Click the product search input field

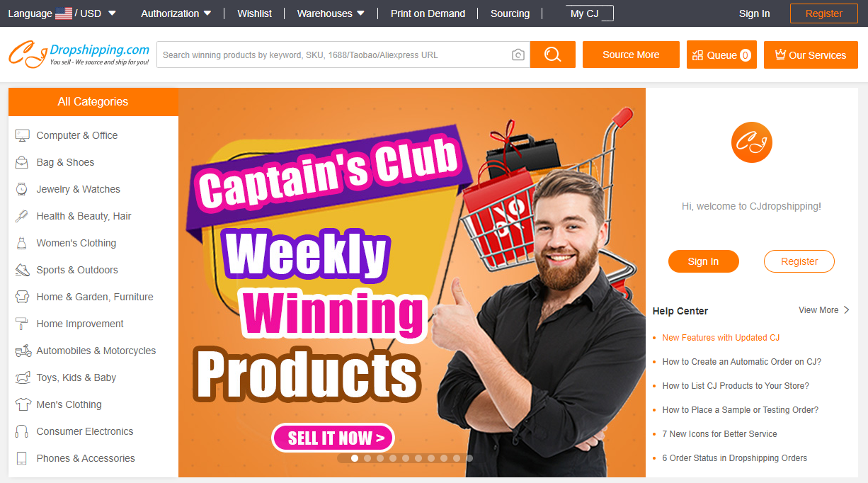pos(333,55)
